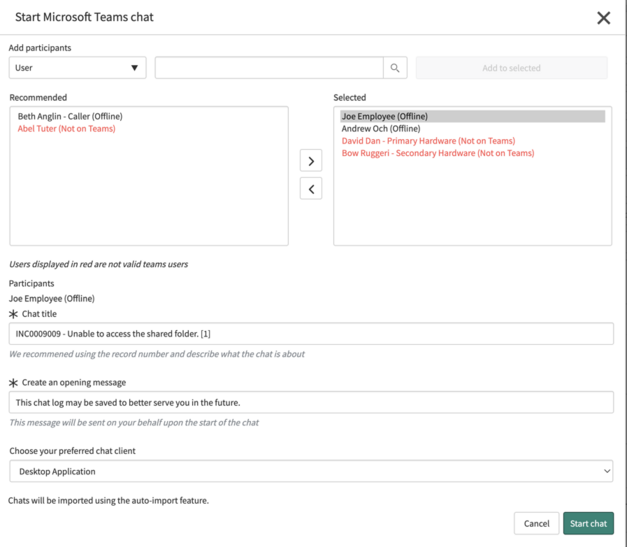Close the Start Microsoft Teams chat dialog
This screenshot has height=547, width=627.
pyautogui.click(x=603, y=18)
